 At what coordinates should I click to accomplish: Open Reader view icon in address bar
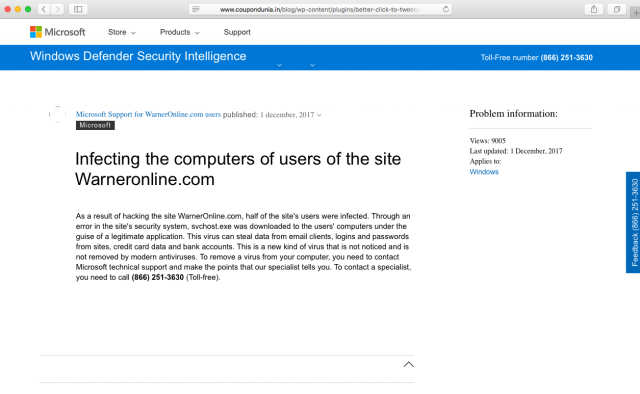pos(196,9)
